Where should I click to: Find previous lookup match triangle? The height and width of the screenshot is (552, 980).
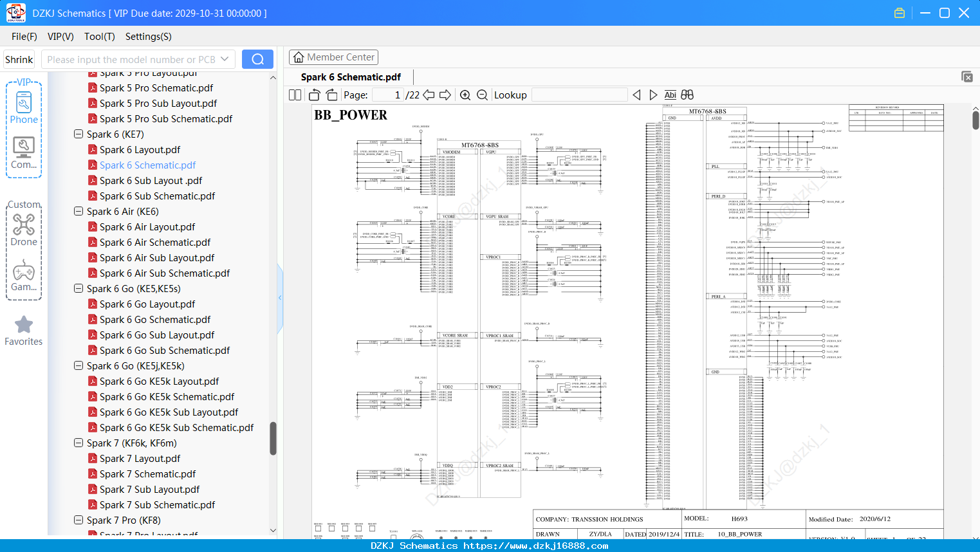[636, 95]
